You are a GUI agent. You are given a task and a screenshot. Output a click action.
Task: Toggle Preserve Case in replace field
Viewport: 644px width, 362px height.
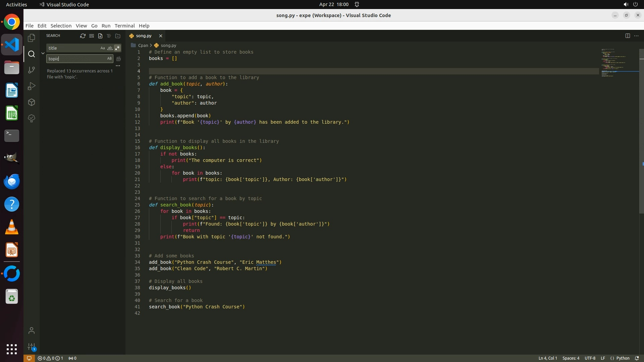coord(109,59)
